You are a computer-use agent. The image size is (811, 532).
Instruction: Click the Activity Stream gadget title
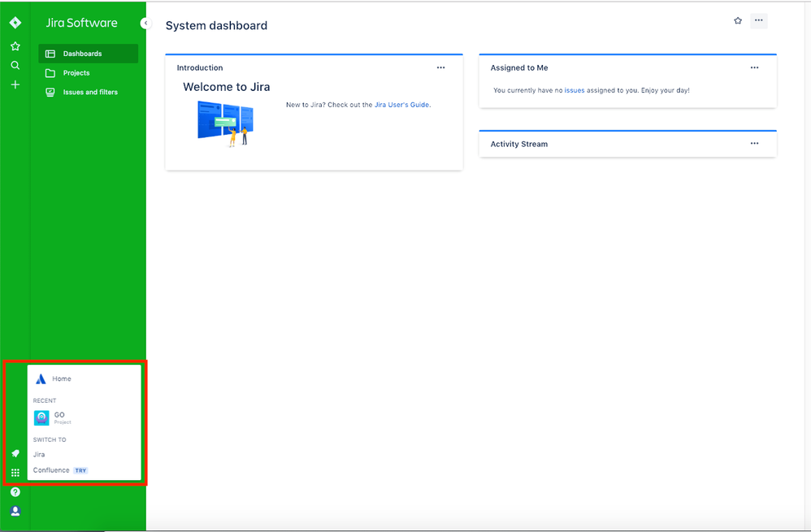coord(518,144)
